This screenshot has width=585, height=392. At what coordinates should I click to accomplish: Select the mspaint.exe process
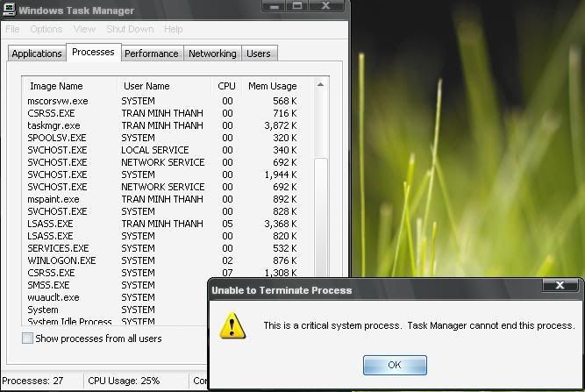tap(162, 200)
